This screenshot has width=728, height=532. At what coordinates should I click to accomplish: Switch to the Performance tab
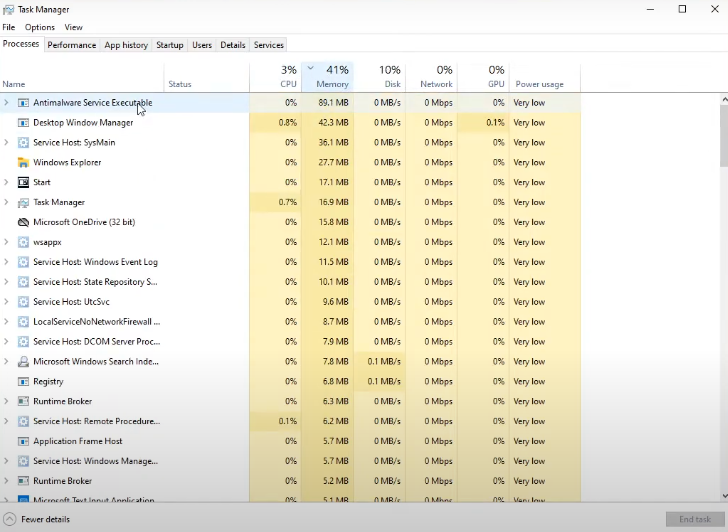(x=72, y=45)
